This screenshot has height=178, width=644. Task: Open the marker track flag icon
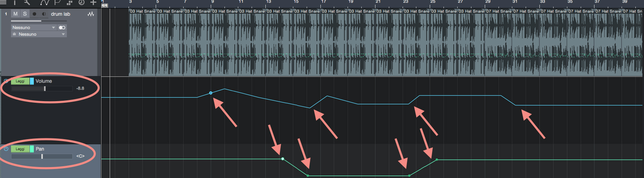tap(57, 2)
